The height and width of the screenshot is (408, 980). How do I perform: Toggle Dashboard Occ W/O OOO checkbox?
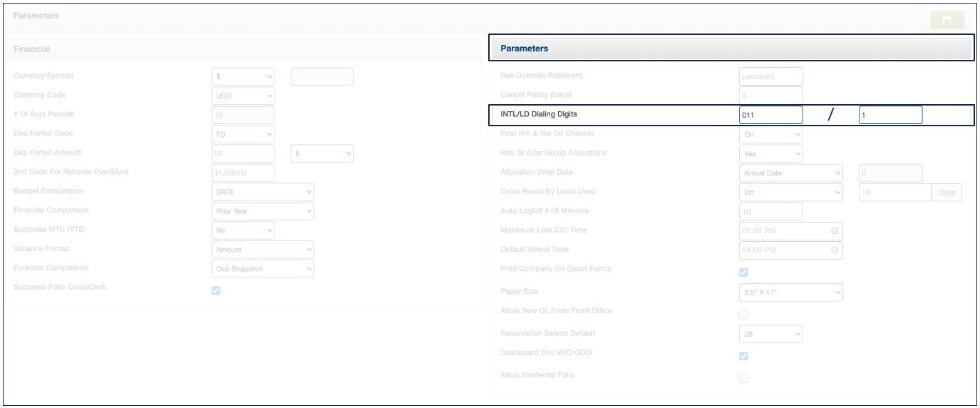tap(743, 356)
